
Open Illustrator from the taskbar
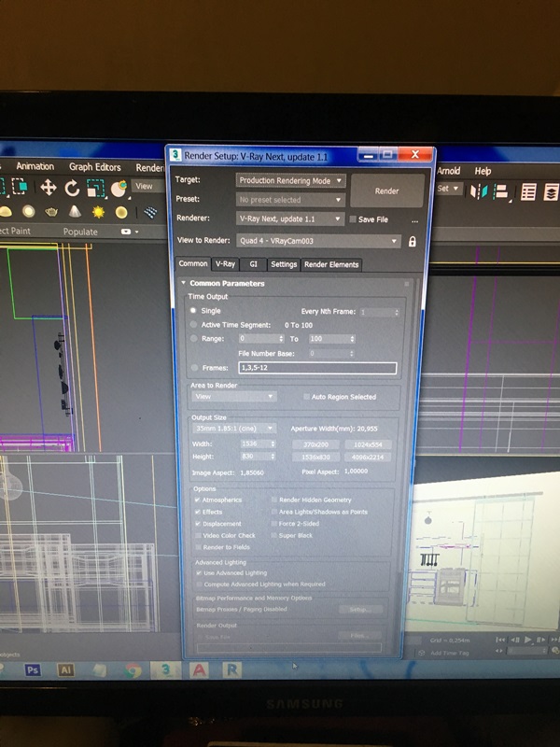[65, 669]
